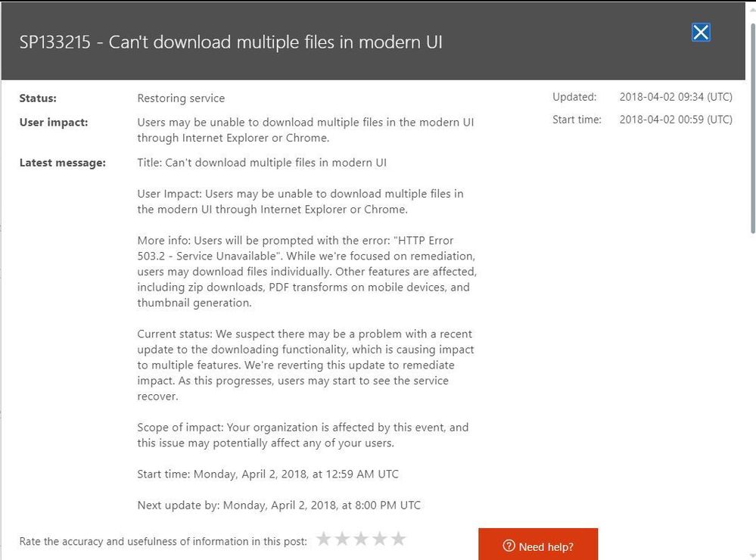Click the Start time field value

click(x=676, y=120)
